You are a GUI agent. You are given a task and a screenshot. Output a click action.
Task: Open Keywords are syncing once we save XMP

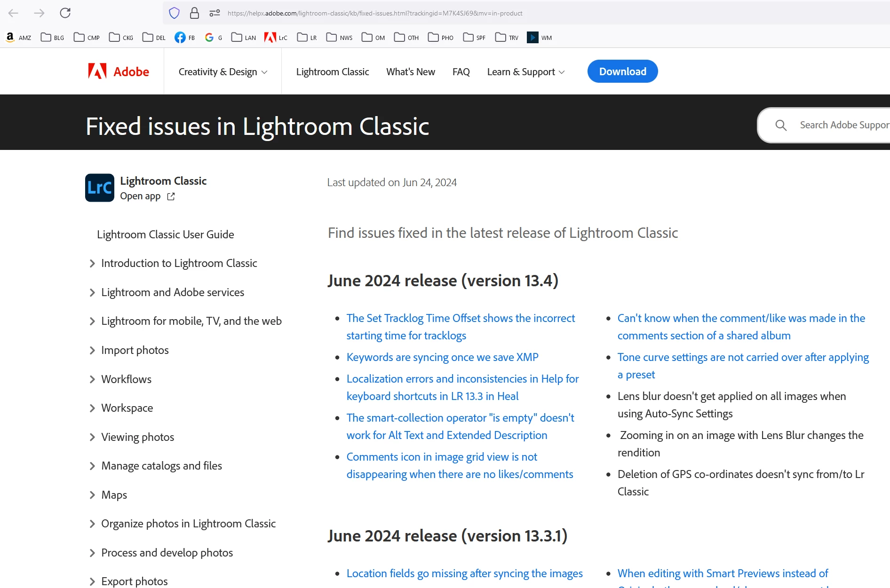[x=443, y=357]
